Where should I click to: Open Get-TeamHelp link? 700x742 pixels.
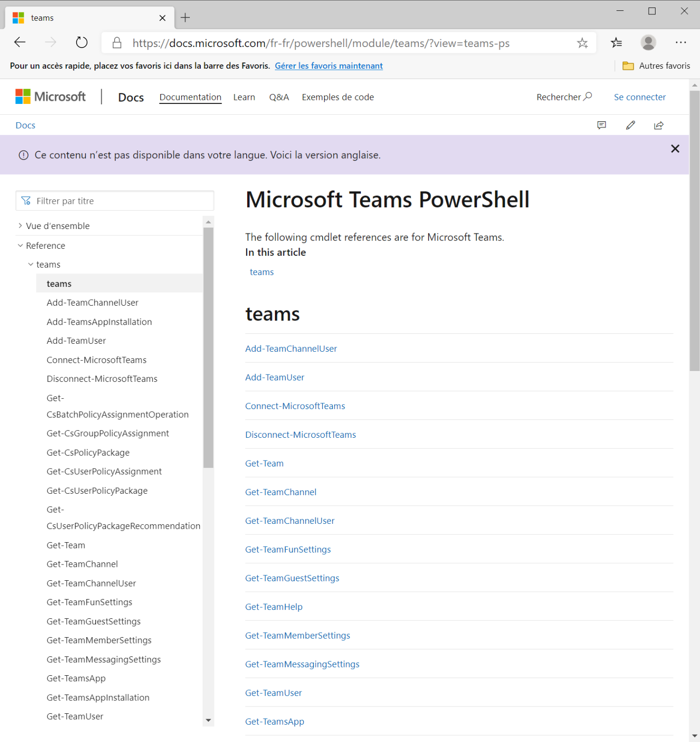(x=273, y=607)
